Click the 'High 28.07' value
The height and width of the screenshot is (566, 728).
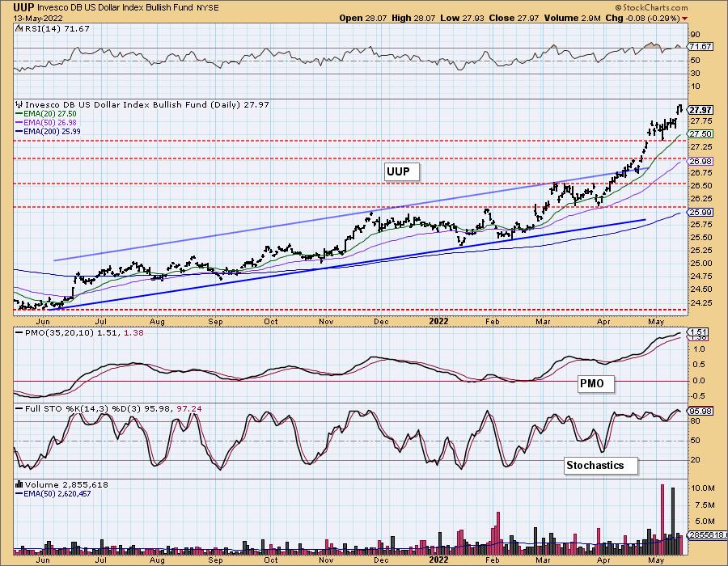coord(413,18)
